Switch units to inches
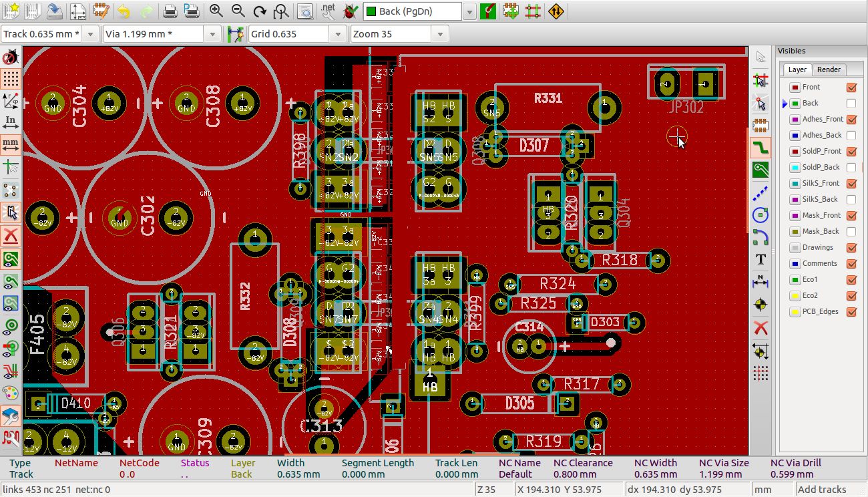Image resolution: width=868 pixels, height=497 pixels. (11, 122)
